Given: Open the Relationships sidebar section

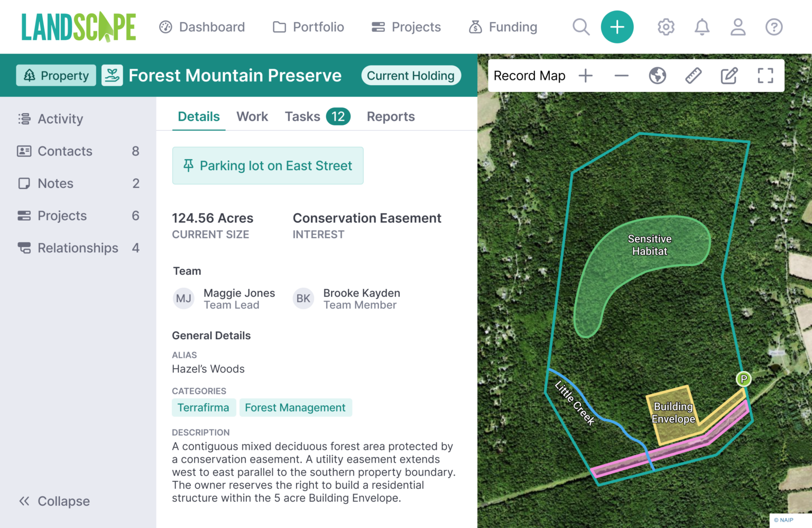Looking at the screenshot, I should click(x=78, y=248).
